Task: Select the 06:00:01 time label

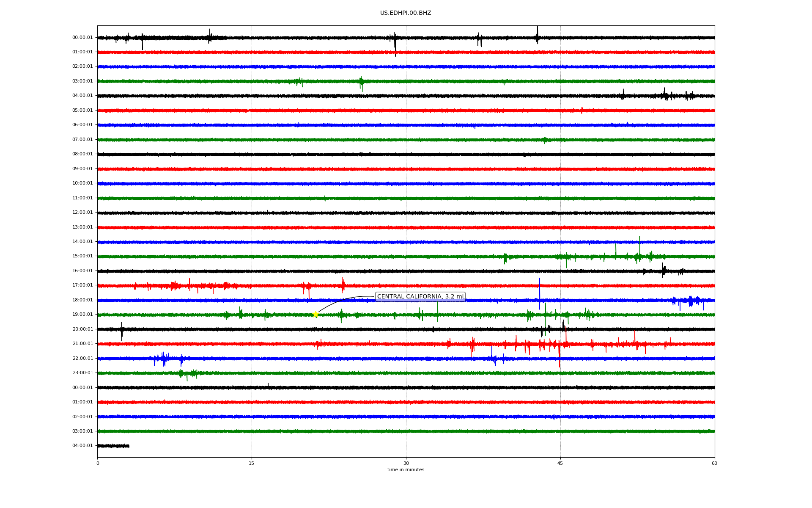Action: (x=82, y=125)
